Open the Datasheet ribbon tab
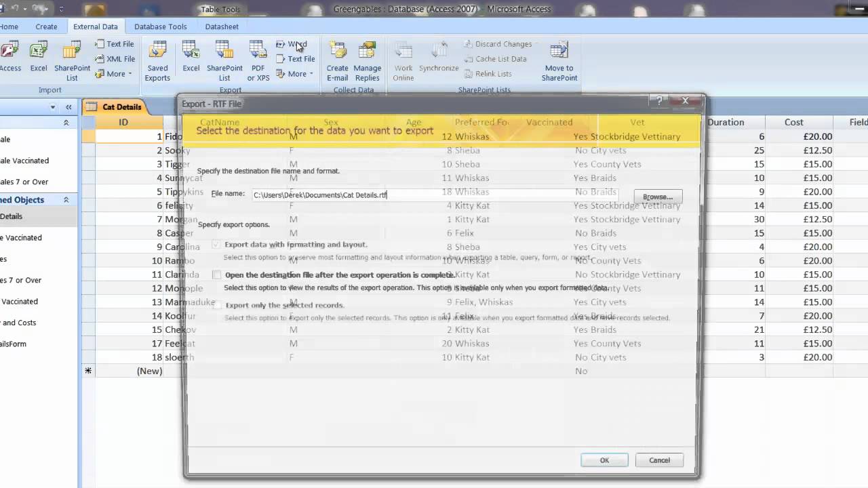The width and height of the screenshot is (868, 488). coord(222,26)
